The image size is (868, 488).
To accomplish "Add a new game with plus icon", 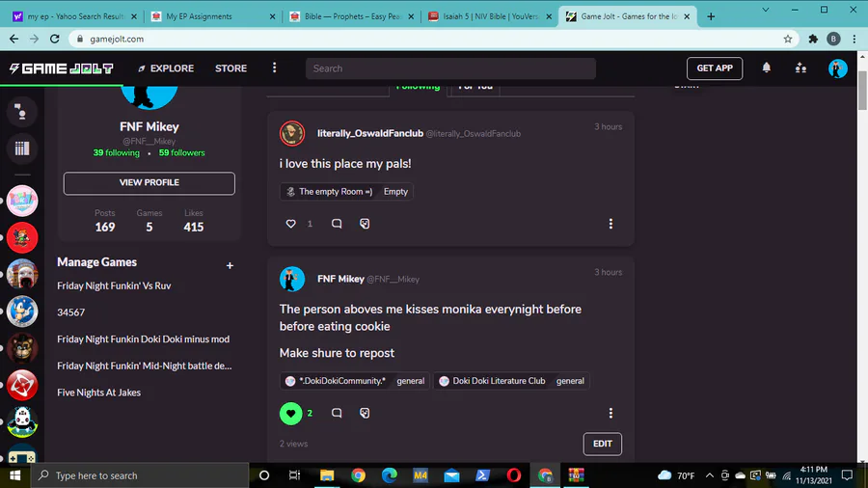I will click(x=230, y=266).
